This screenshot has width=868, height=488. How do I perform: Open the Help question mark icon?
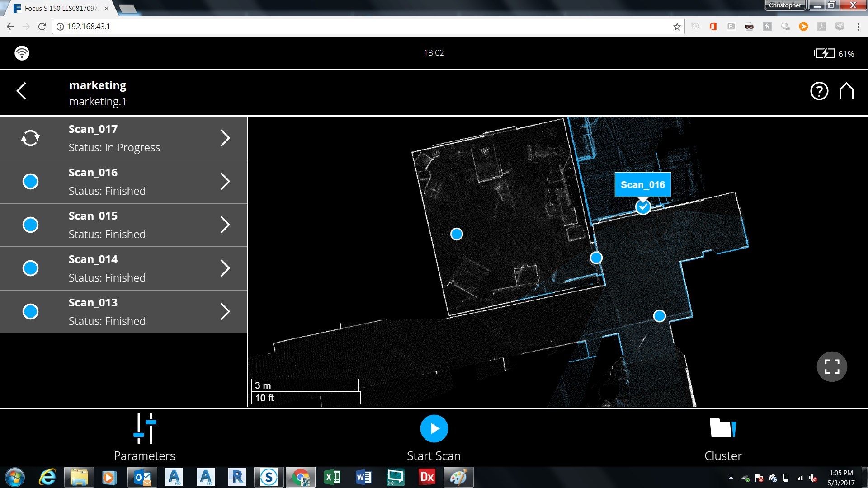(x=819, y=91)
